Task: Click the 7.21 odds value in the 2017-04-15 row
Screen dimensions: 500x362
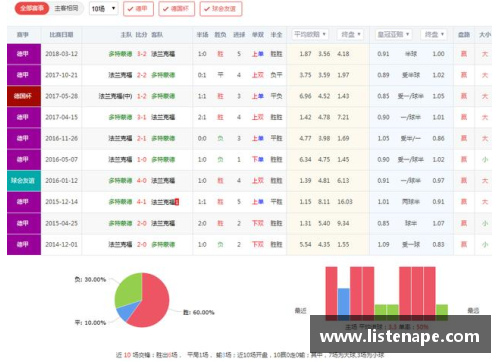Action: (343, 117)
